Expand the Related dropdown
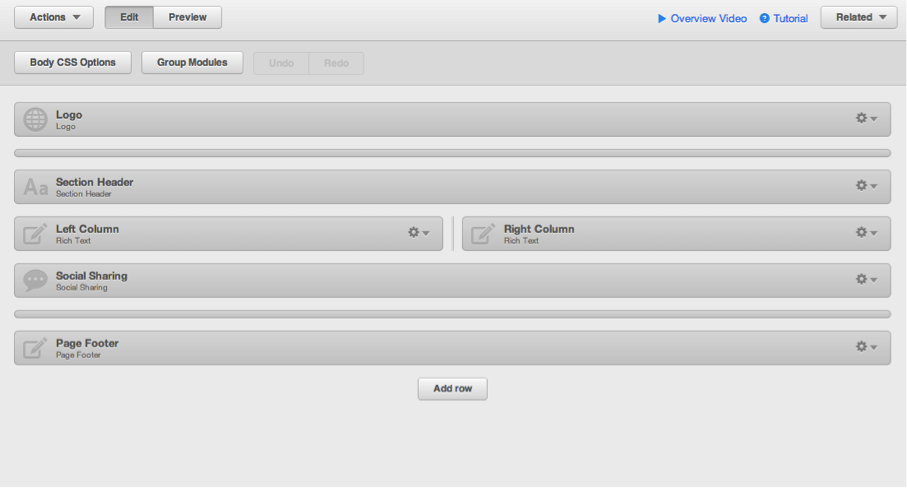This screenshot has width=907, height=488. (859, 17)
